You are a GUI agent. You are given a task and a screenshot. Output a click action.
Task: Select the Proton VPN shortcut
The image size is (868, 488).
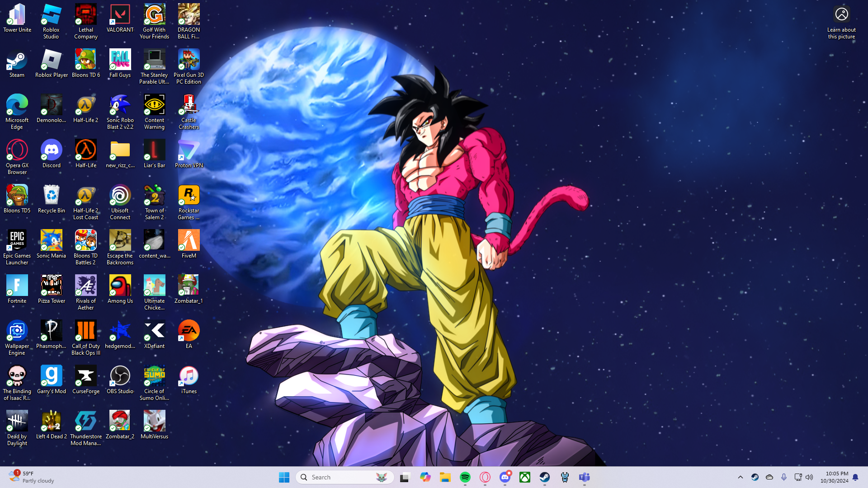click(189, 154)
